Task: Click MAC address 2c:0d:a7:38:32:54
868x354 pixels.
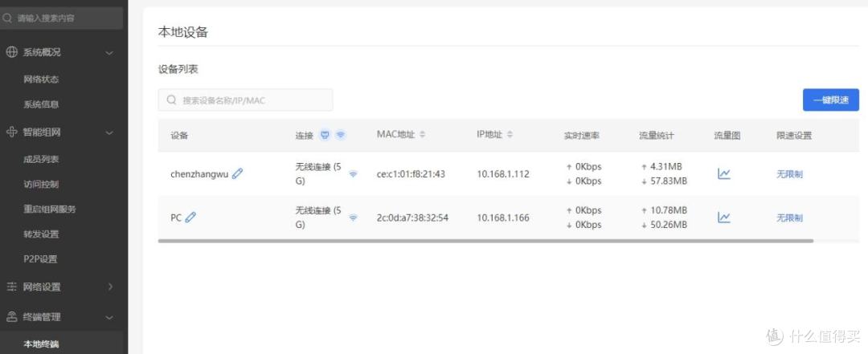Action: pos(412,218)
